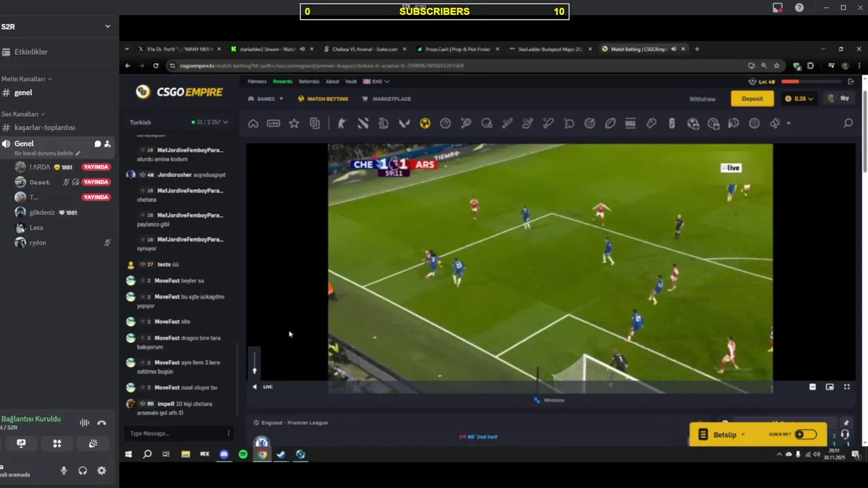Open the my bets slip icon

click(315, 123)
